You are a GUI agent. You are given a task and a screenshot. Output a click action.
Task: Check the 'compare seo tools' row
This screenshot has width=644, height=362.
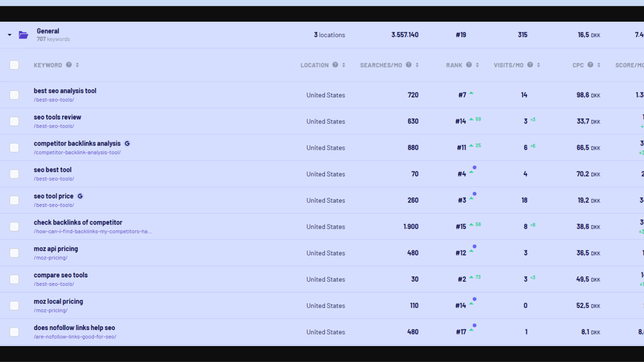tap(14, 279)
